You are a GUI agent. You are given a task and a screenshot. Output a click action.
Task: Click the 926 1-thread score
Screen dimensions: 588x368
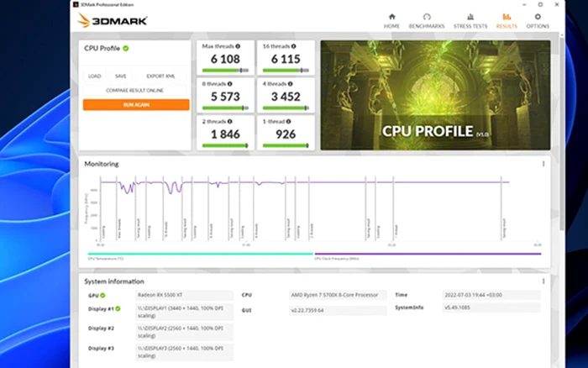[x=286, y=134]
